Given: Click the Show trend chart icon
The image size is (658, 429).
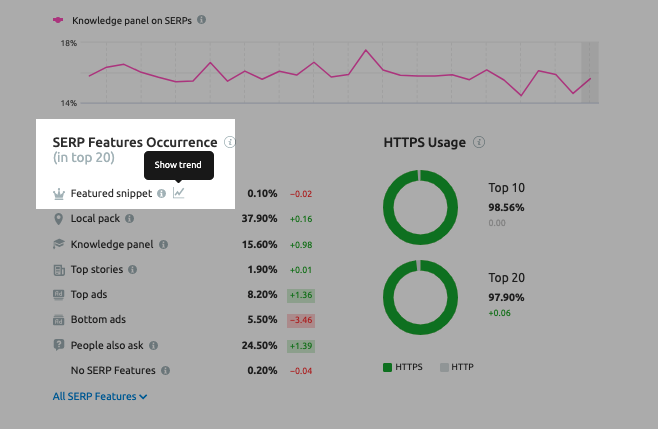Looking at the screenshot, I should [x=178, y=193].
